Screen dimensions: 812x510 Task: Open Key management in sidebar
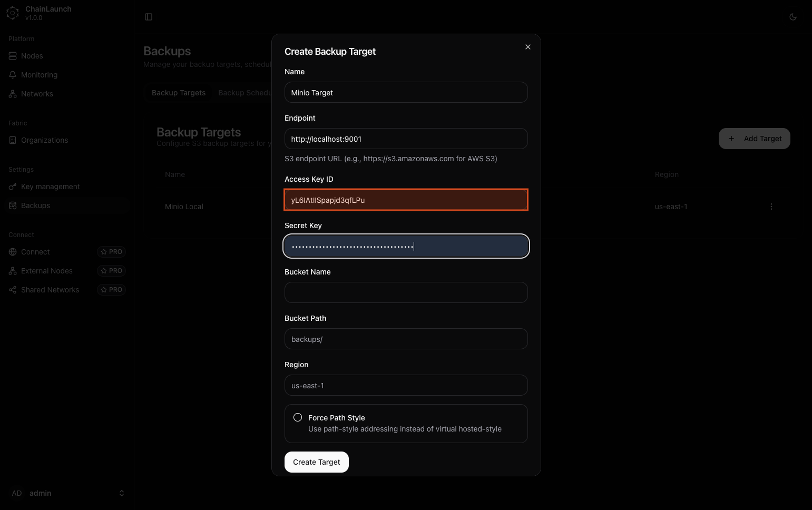point(50,187)
